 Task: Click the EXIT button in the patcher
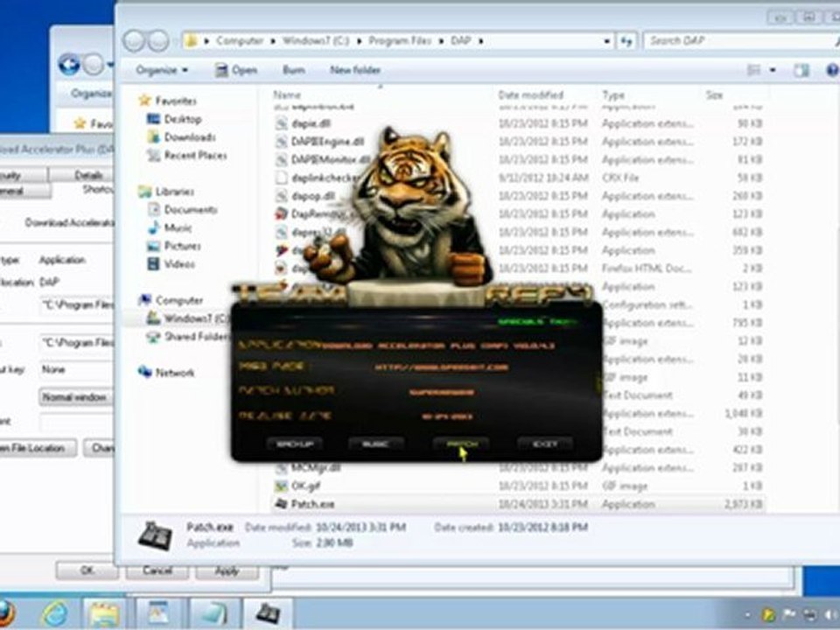(x=544, y=444)
